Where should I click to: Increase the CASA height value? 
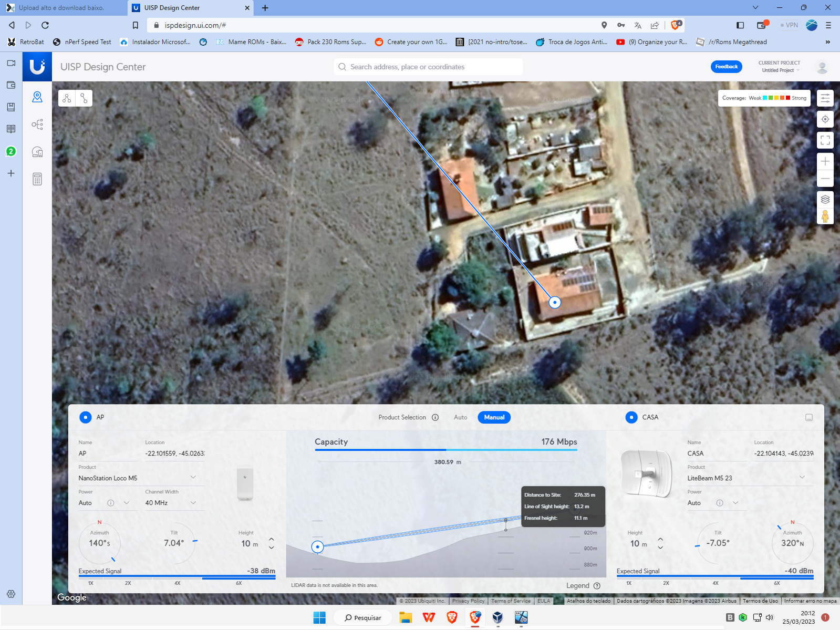[x=660, y=539]
